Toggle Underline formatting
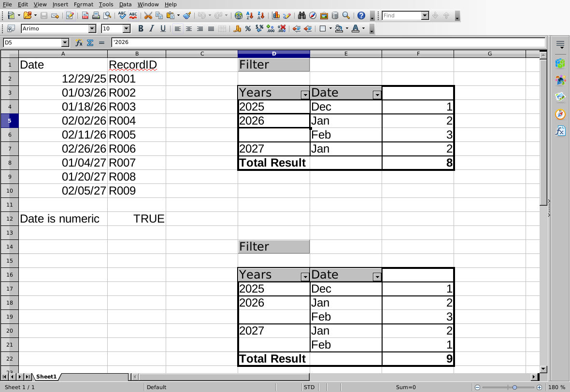This screenshot has height=392, width=570. tap(163, 28)
